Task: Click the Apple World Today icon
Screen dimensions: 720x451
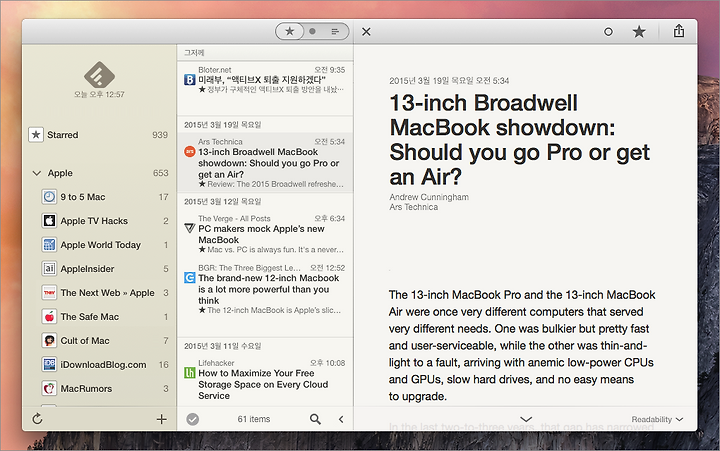Action: click(49, 245)
